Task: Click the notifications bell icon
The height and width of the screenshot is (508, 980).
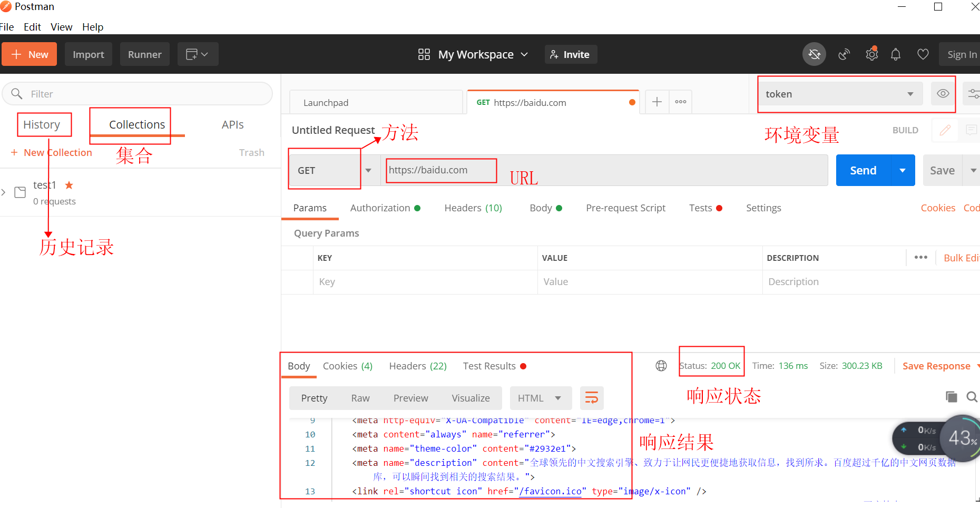Action: click(896, 54)
